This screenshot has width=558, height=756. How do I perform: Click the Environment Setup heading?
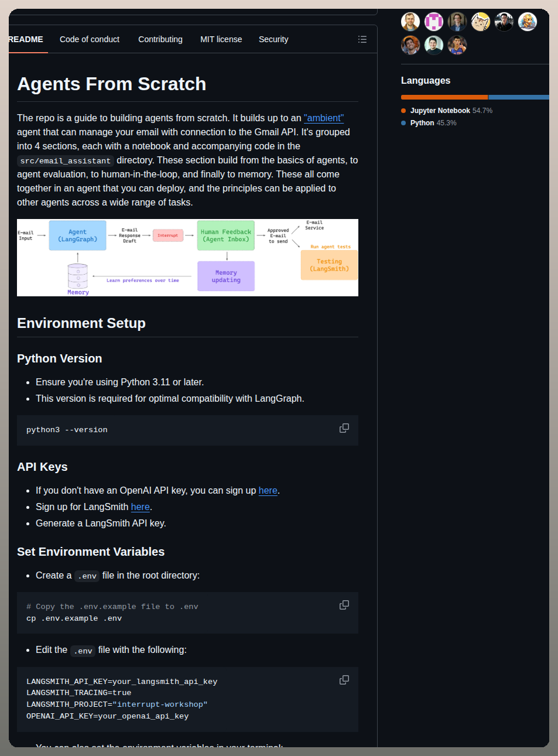tap(81, 323)
